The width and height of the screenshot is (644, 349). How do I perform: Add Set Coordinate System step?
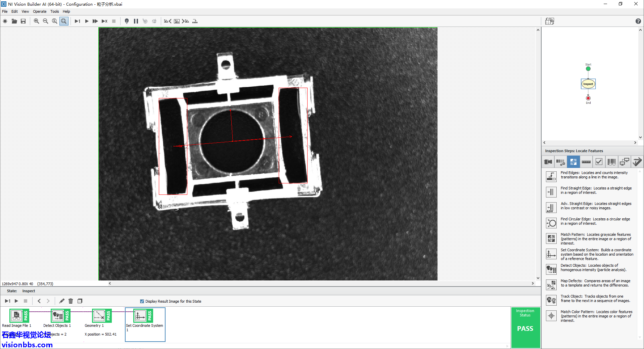(x=551, y=254)
